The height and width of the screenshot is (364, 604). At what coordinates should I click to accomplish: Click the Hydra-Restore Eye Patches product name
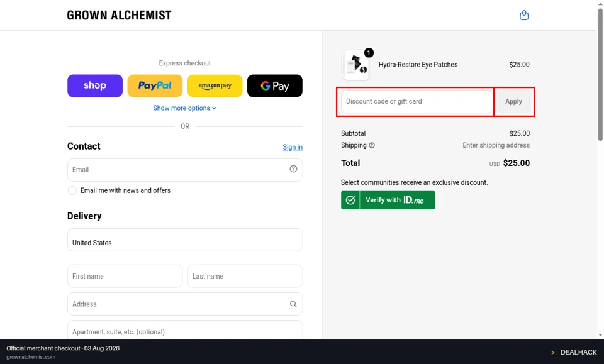pyautogui.click(x=418, y=65)
